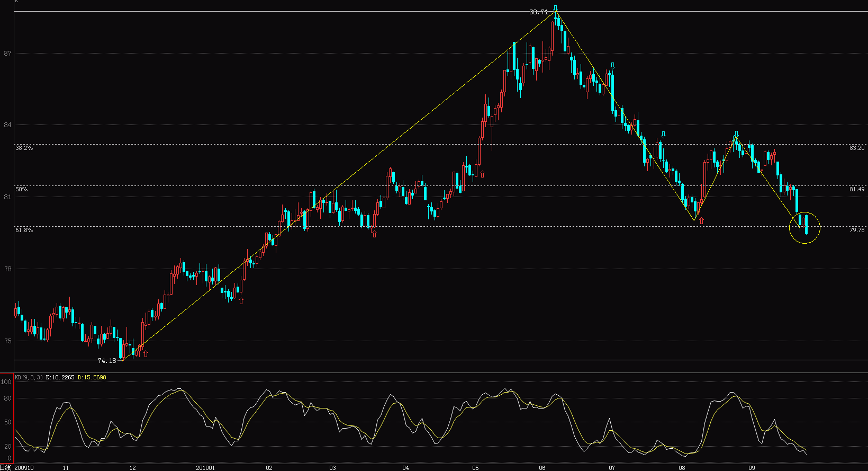The width and height of the screenshot is (868, 471).
Task: Open the 日线 daily period selector
Action: pyautogui.click(x=6, y=467)
